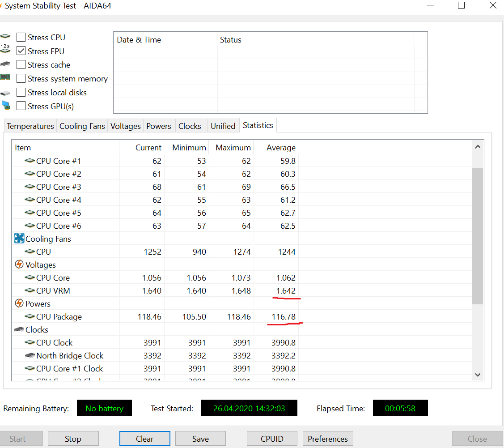
Task: Click the chip icon of the CPU fan row
Action: point(30,252)
